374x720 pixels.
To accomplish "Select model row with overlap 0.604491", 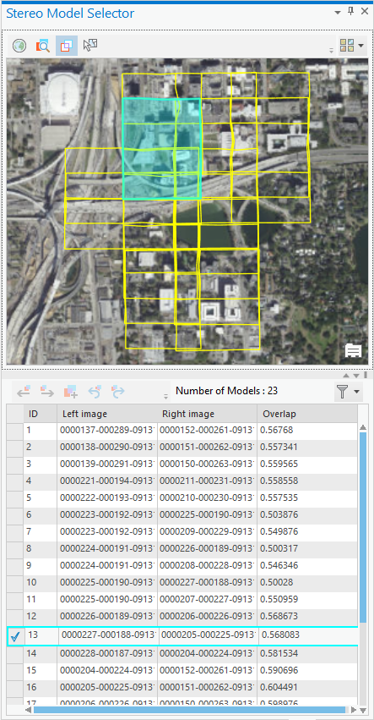I will pyautogui.click(x=182, y=687).
